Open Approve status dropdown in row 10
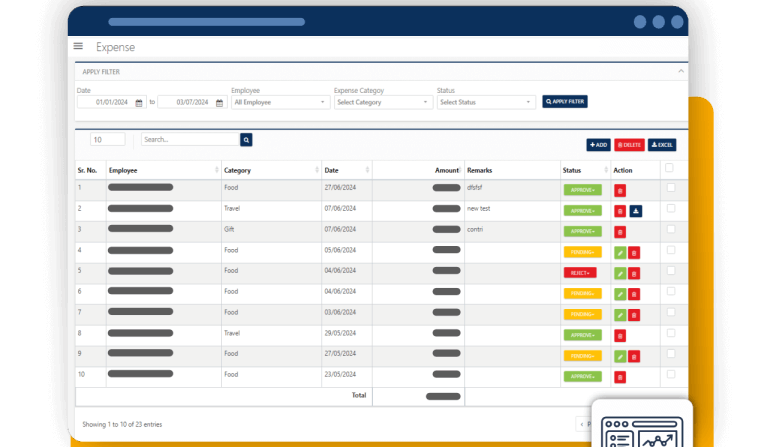This screenshot has width=770, height=447. coord(582,377)
